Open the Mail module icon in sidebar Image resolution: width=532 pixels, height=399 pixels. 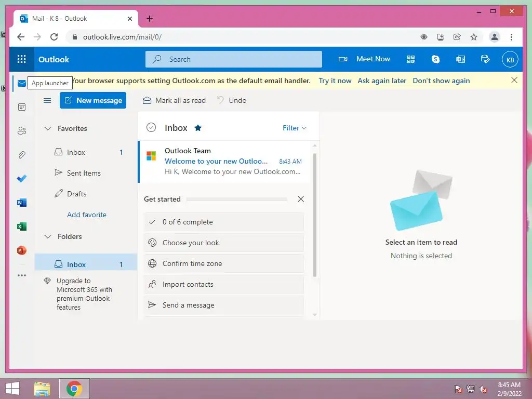click(22, 83)
